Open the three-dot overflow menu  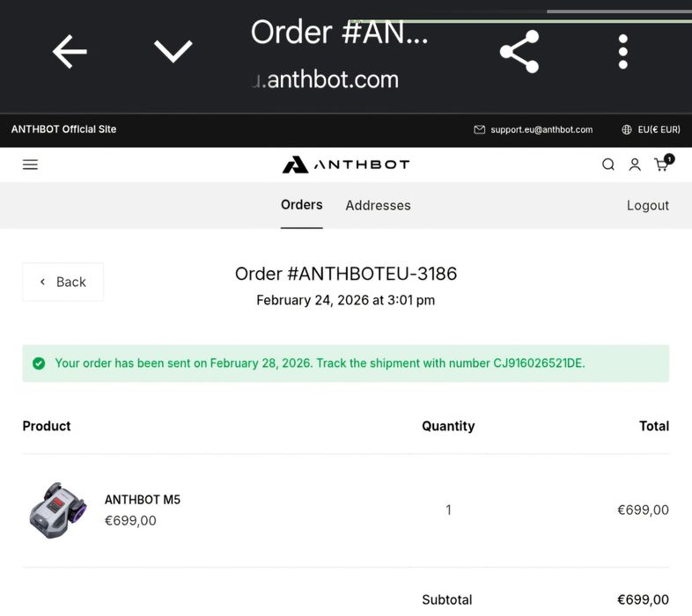[x=622, y=52]
